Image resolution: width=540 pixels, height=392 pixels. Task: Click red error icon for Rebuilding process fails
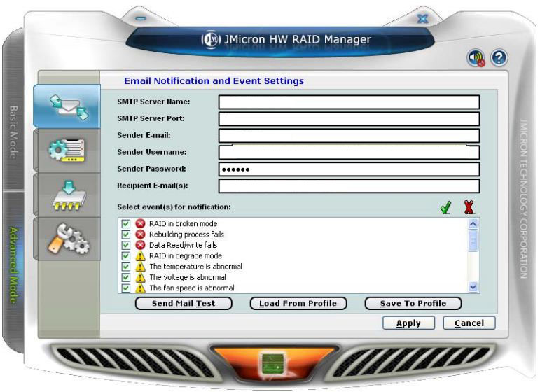coord(140,234)
